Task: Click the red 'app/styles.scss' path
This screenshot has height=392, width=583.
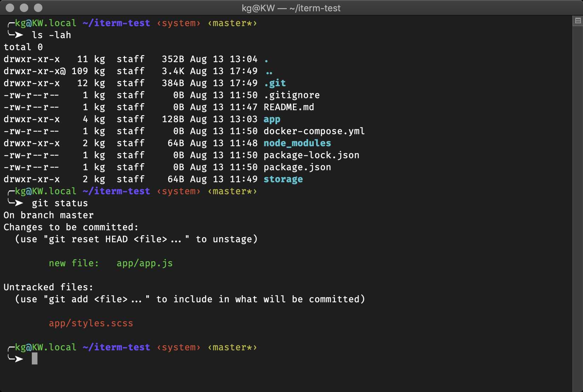Action: 91,323
